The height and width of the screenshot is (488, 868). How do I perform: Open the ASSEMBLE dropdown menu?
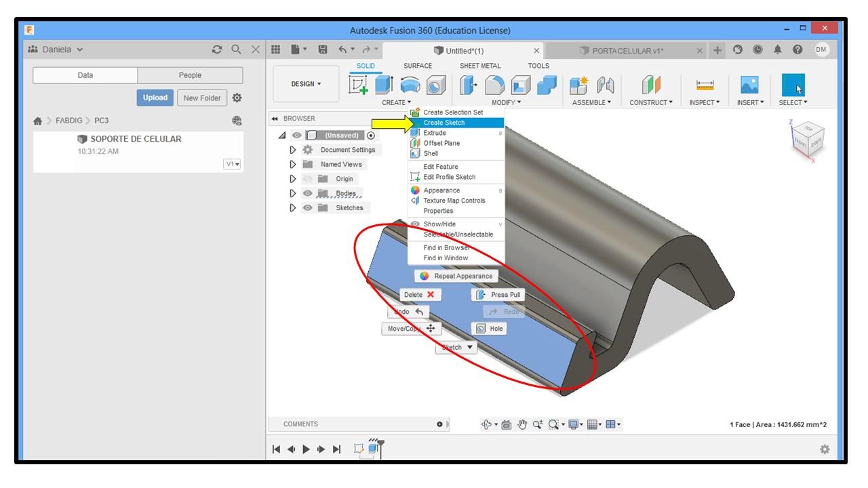click(592, 103)
